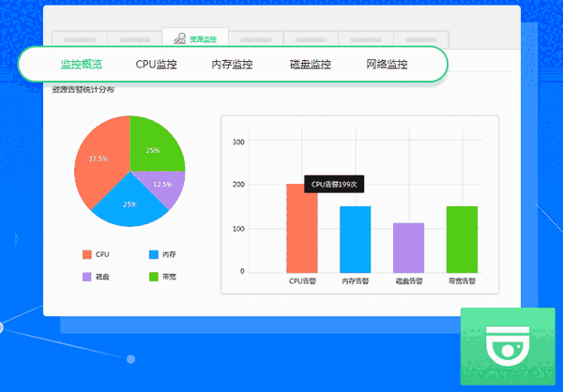Screen dimensions: 563x392
Task: Open the 内存监控 tab
Action: click(x=232, y=65)
